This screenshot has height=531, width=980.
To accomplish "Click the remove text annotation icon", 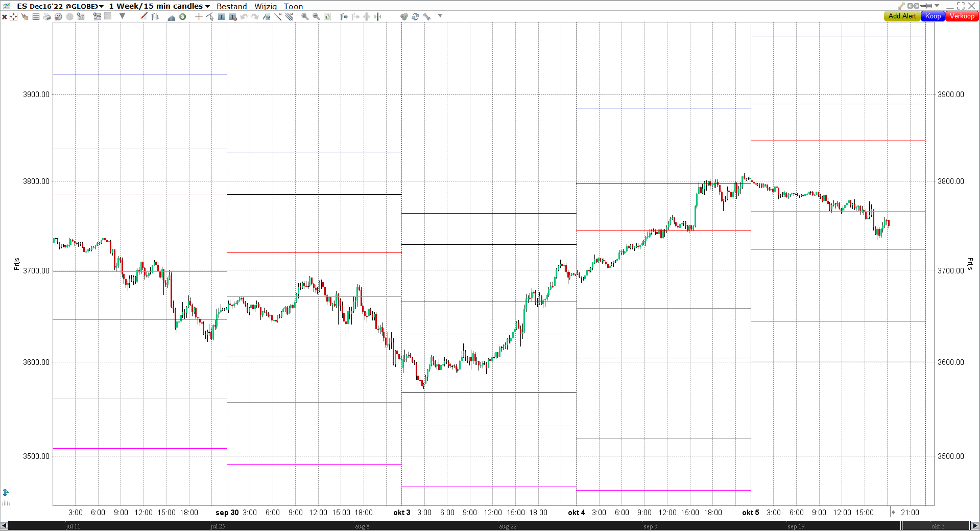I will pos(233,16).
